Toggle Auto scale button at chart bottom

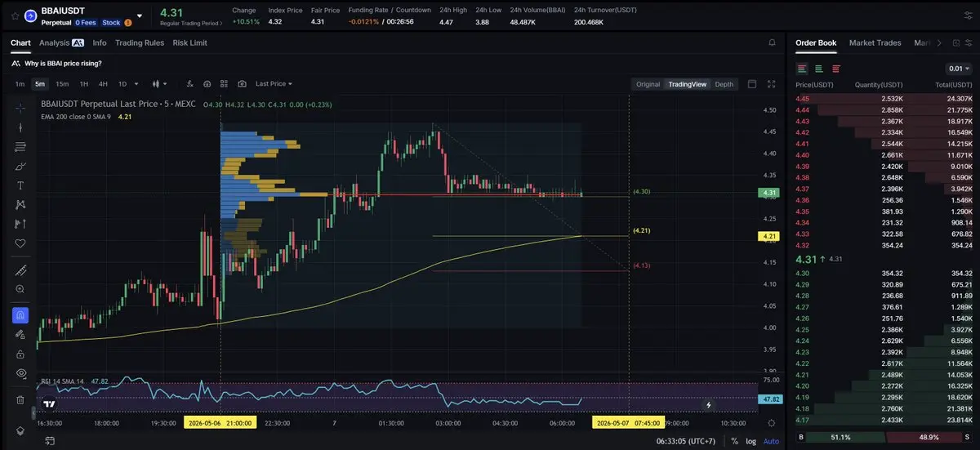pos(771,441)
